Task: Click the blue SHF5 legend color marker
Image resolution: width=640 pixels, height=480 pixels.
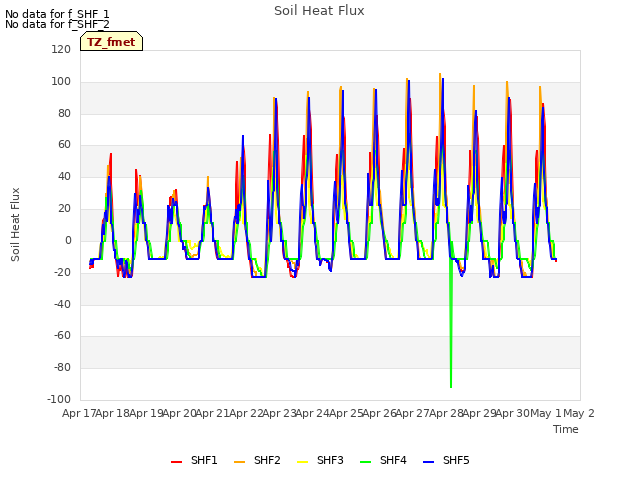Action: pyautogui.click(x=429, y=462)
